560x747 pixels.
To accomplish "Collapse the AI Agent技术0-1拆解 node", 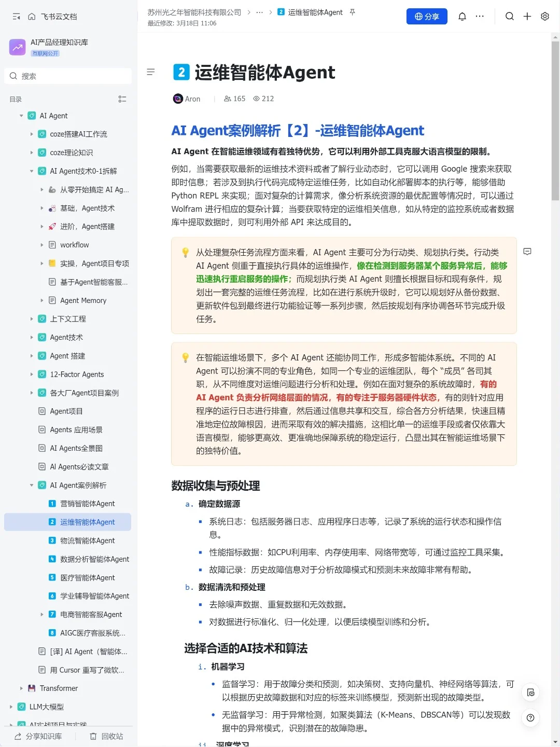I will pyautogui.click(x=32, y=171).
